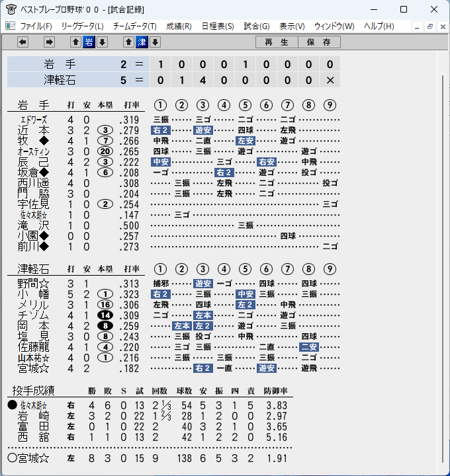The image size is (450, 476).
Task: Click the left arrow previous game button
Action: pos(22,42)
